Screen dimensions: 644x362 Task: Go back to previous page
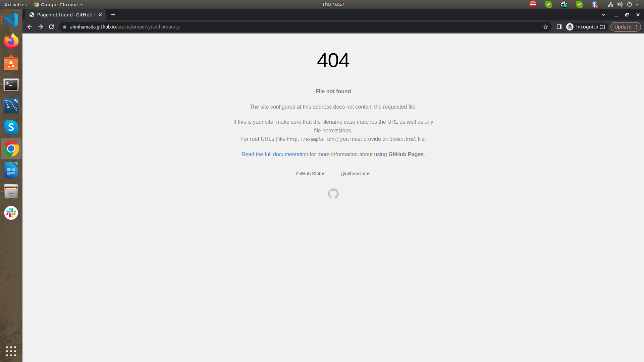pos(30,27)
